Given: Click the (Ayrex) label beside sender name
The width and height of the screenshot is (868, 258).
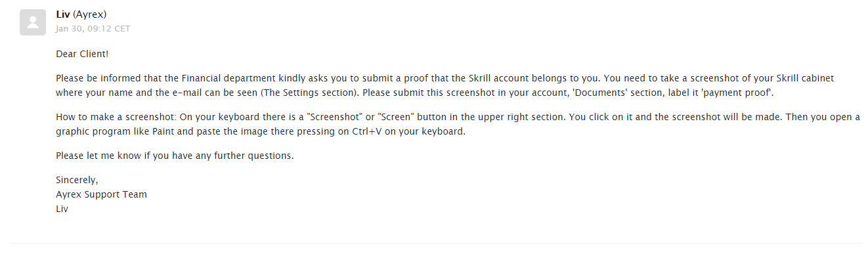Looking at the screenshot, I should pyautogui.click(x=90, y=14).
